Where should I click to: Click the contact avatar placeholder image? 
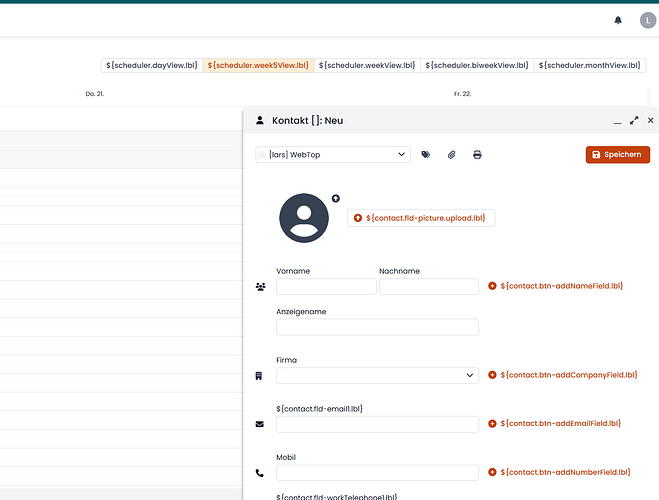[304, 218]
